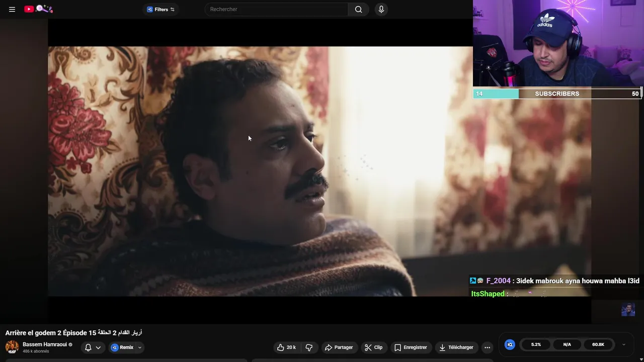This screenshot has height=362, width=644.
Task: Click the N/A vidIQ stat pill
Action: point(567,344)
